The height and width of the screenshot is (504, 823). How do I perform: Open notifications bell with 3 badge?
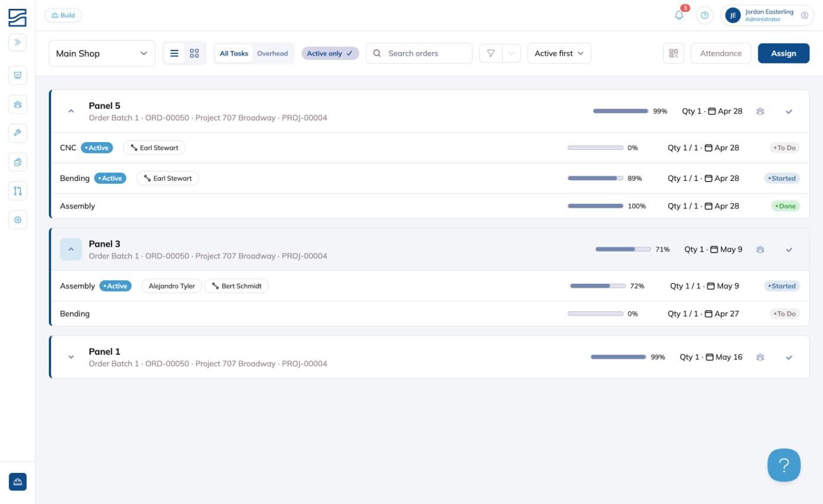click(x=680, y=15)
